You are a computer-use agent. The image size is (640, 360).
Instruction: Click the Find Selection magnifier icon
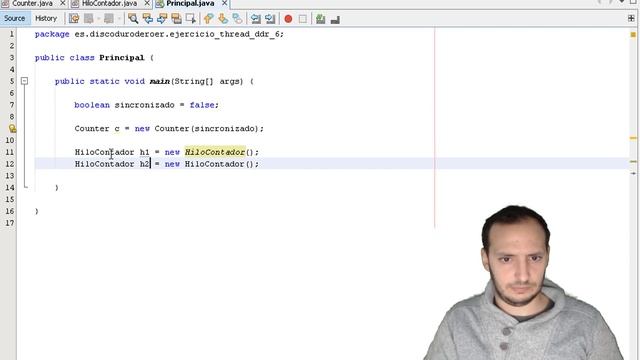pyautogui.click(x=133, y=19)
